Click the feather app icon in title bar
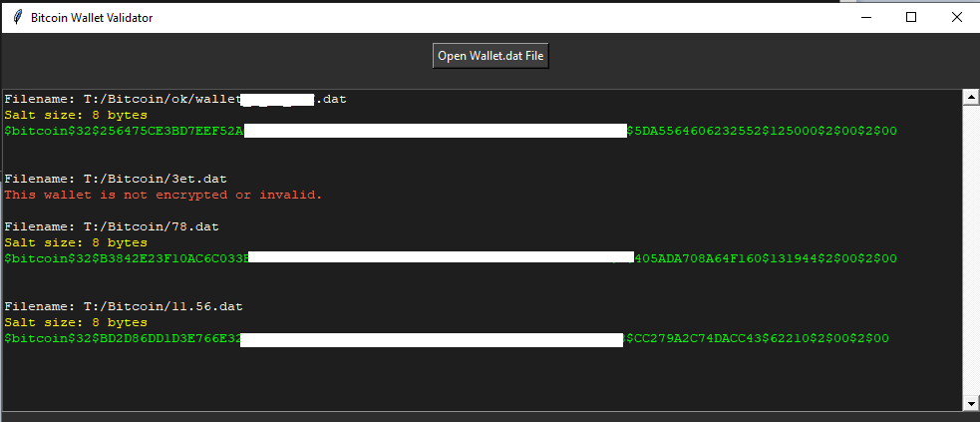Image resolution: width=980 pixels, height=422 pixels. pyautogui.click(x=17, y=17)
